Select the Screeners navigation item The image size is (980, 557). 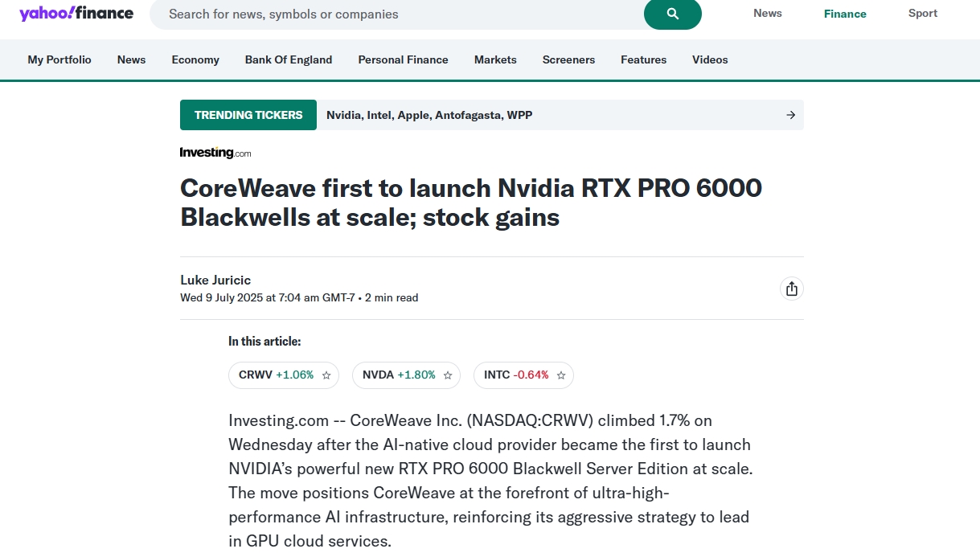(x=568, y=59)
